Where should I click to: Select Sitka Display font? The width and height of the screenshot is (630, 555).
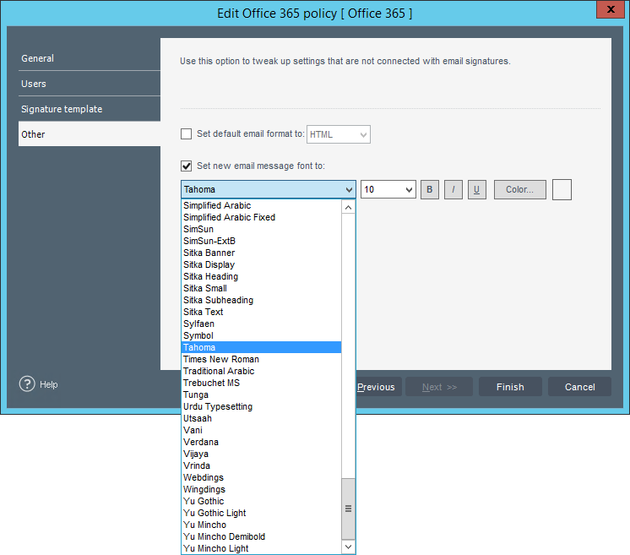[261, 264]
